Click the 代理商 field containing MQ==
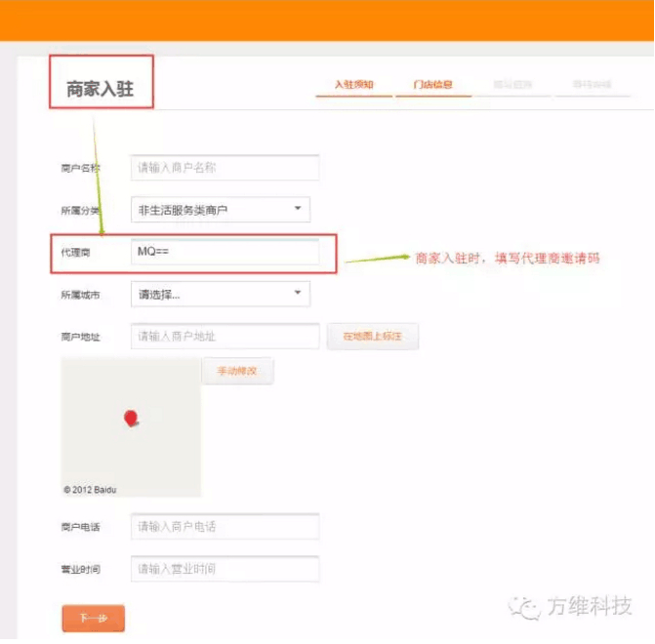Screen dimensions: 655x644 pyautogui.click(x=225, y=252)
